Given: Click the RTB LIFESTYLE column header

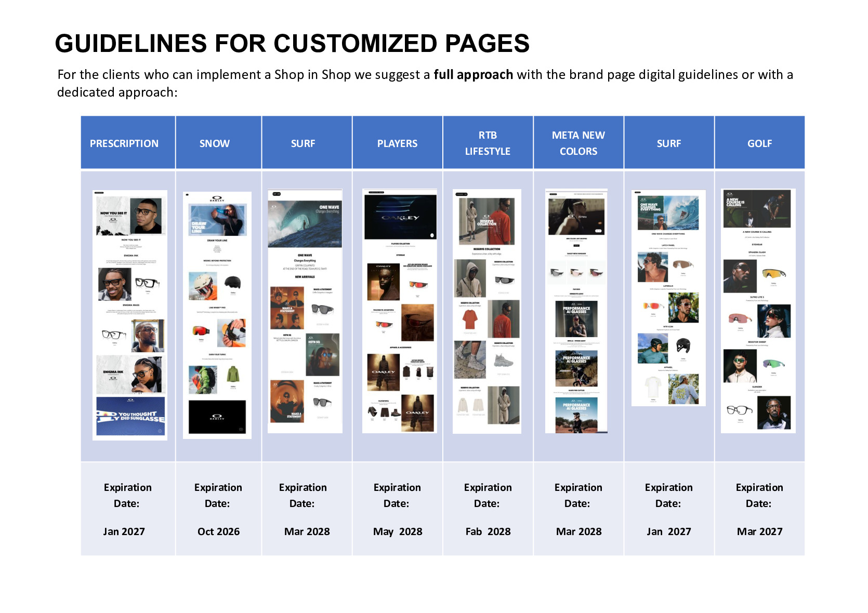Looking at the screenshot, I should pyautogui.click(x=488, y=143).
